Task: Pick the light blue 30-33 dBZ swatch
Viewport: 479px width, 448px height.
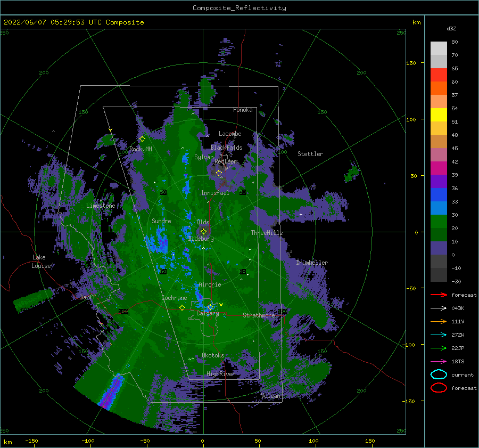Action: [x=439, y=208]
